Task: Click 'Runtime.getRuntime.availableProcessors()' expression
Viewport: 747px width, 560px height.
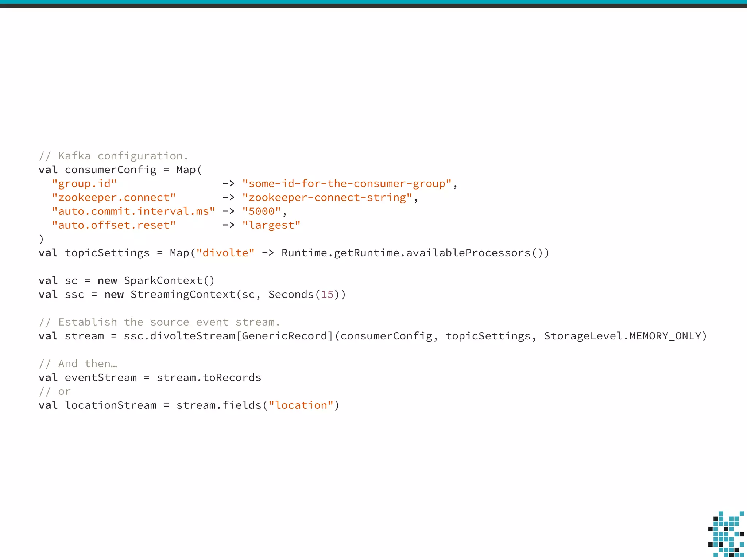Action: [x=415, y=253]
